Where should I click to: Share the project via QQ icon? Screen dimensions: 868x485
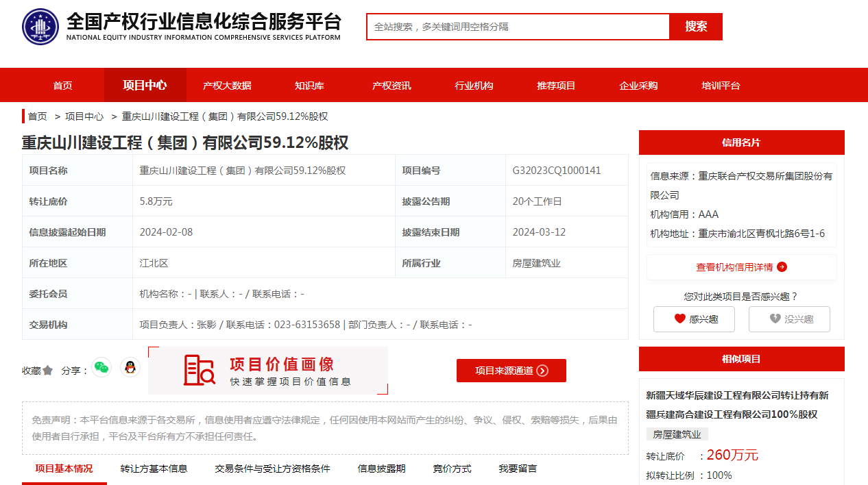click(x=130, y=368)
